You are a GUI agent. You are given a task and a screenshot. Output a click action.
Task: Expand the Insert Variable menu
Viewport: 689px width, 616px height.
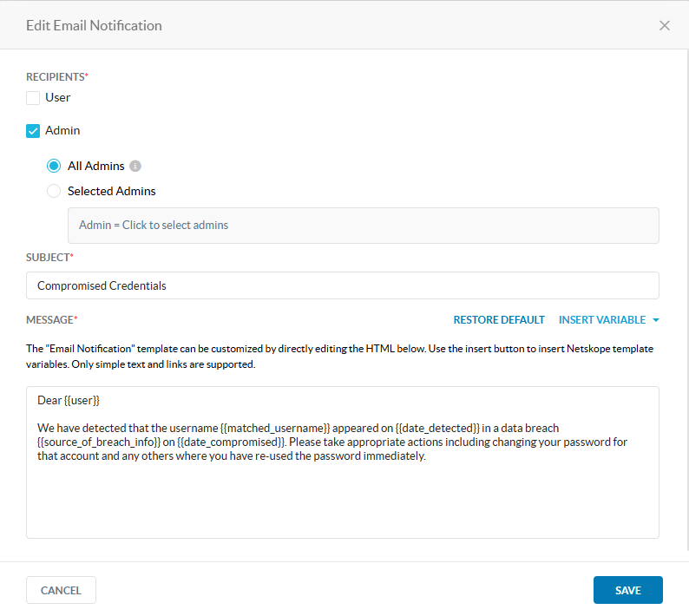[x=602, y=320]
